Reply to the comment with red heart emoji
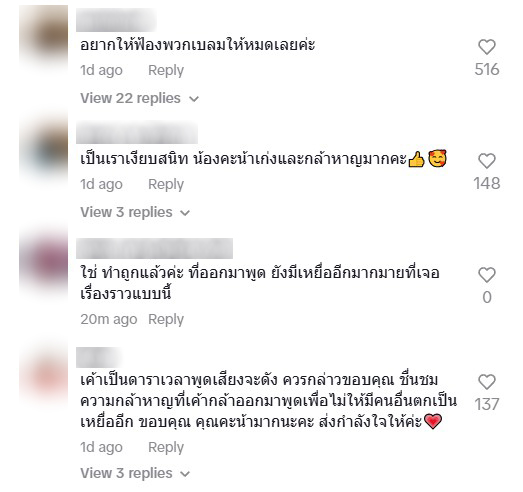 [166, 447]
